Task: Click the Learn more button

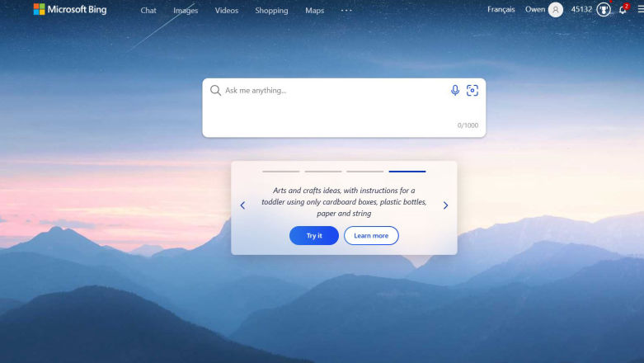Action: pyautogui.click(x=371, y=236)
